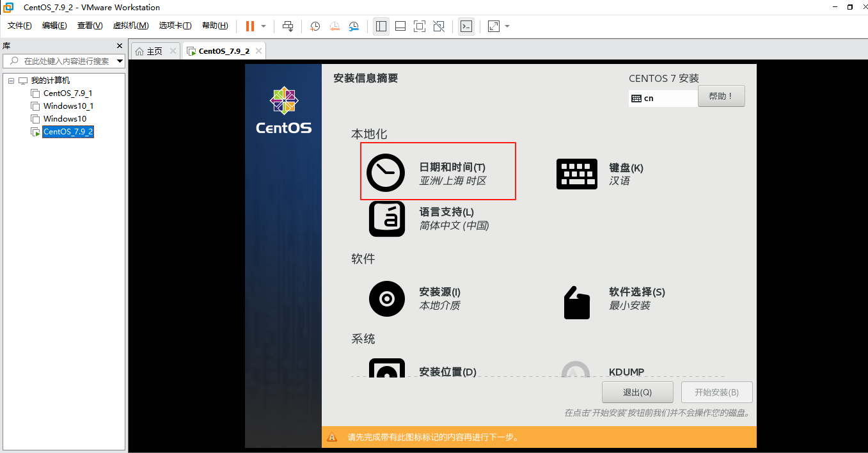The width and height of the screenshot is (868, 453).
Task: Click the 开始安装(B) button
Action: coord(716,392)
